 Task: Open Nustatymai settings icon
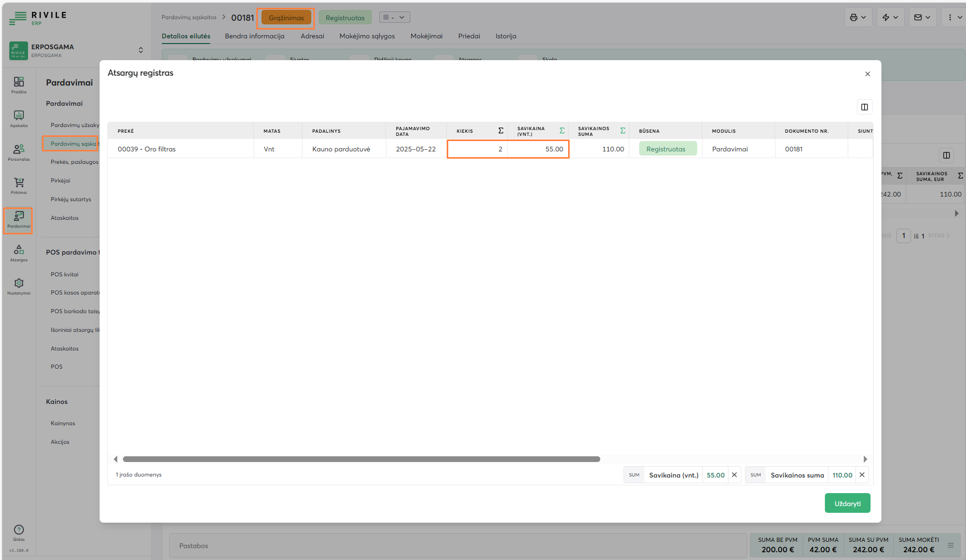(x=19, y=286)
